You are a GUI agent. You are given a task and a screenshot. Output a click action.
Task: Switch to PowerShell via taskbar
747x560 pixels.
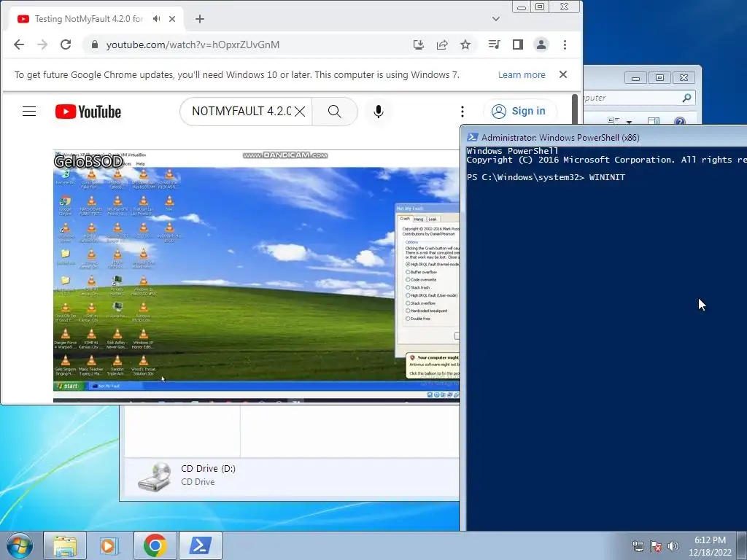[200, 545]
